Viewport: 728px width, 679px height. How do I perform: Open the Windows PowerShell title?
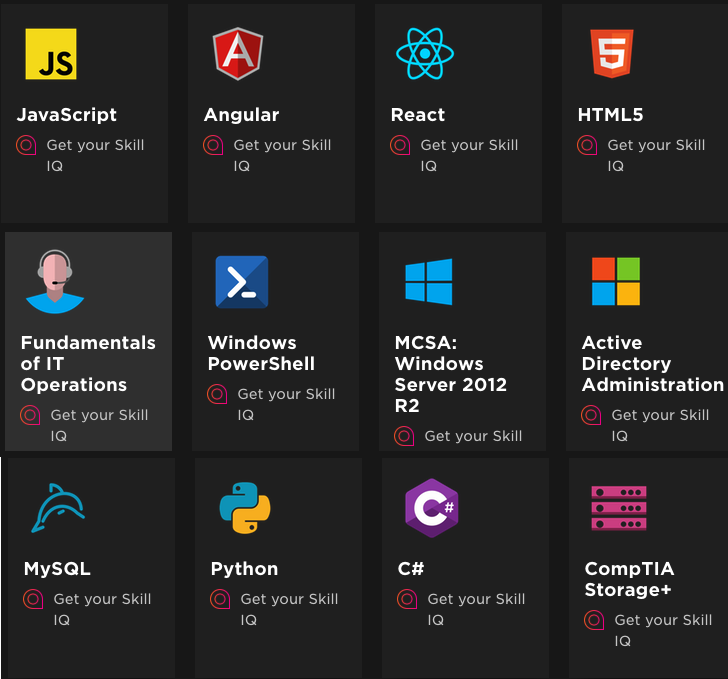tap(261, 353)
